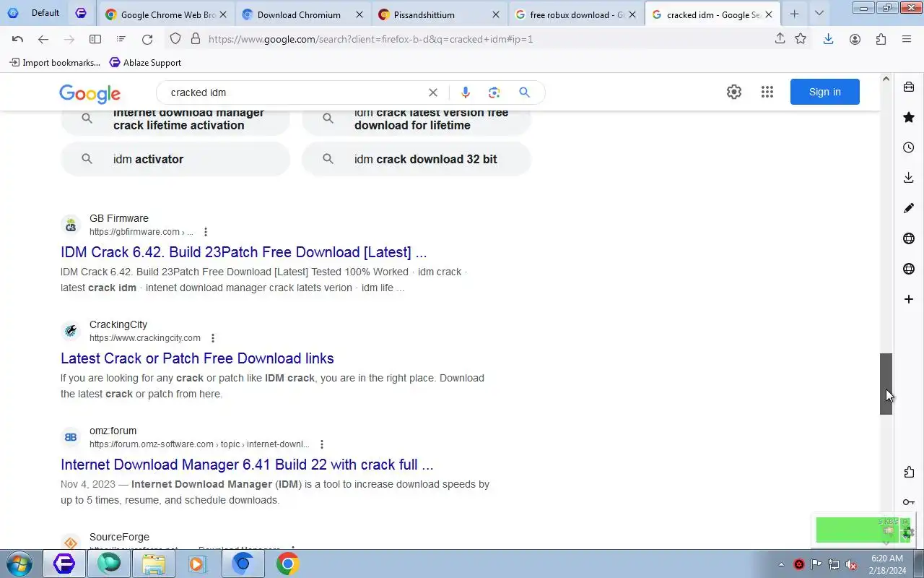This screenshot has width=924, height=578.
Task: Click the taskbar volume muted icon
Action: pyautogui.click(x=851, y=564)
